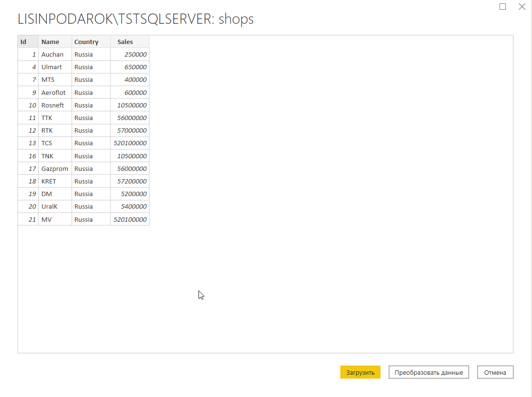Click the Gazprom name cell

pos(55,168)
